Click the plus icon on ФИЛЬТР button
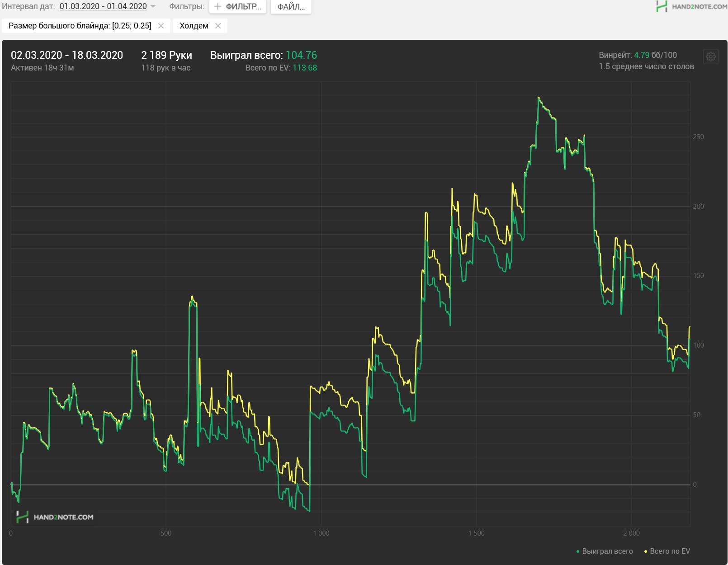This screenshot has height=565, width=728. (217, 7)
